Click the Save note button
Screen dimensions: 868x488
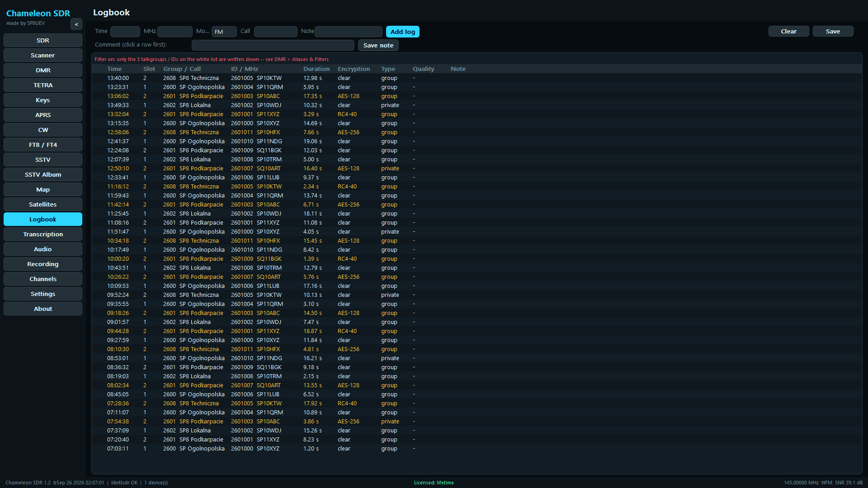378,45
